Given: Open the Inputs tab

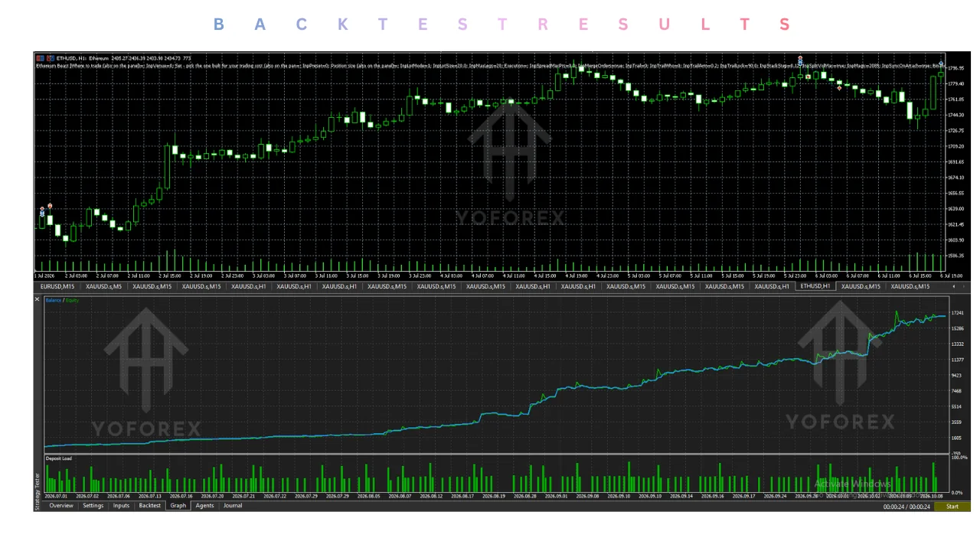Looking at the screenshot, I should [x=122, y=506].
